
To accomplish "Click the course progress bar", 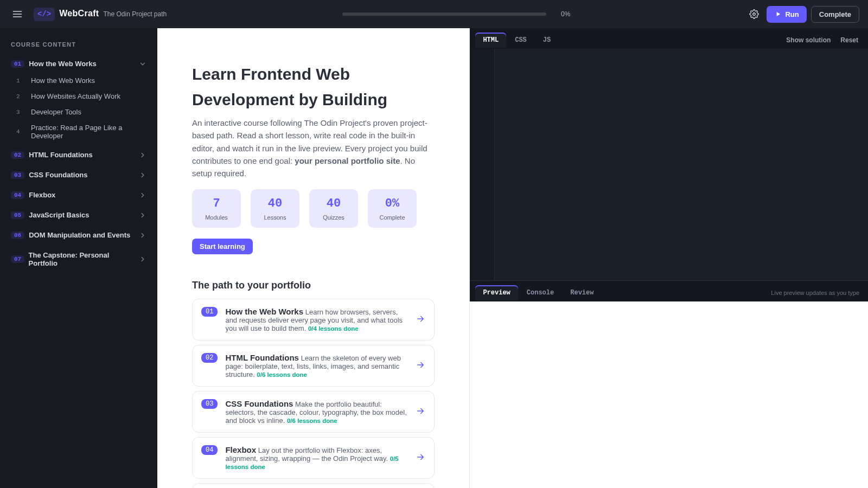I will pyautogui.click(x=444, y=14).
